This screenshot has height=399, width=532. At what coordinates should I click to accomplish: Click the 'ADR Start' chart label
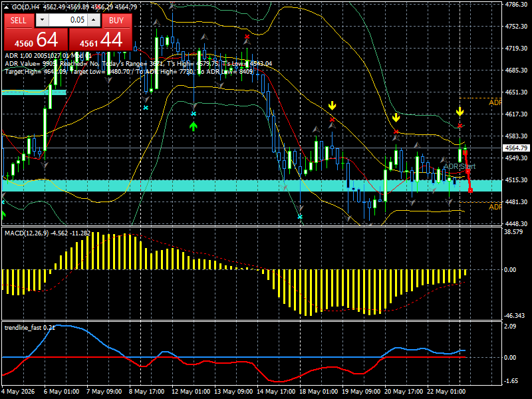460,166
